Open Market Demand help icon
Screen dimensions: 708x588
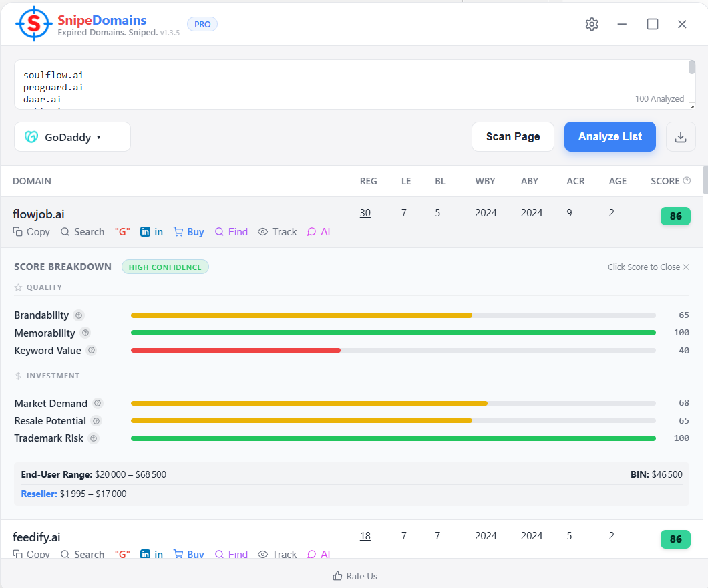98,403
